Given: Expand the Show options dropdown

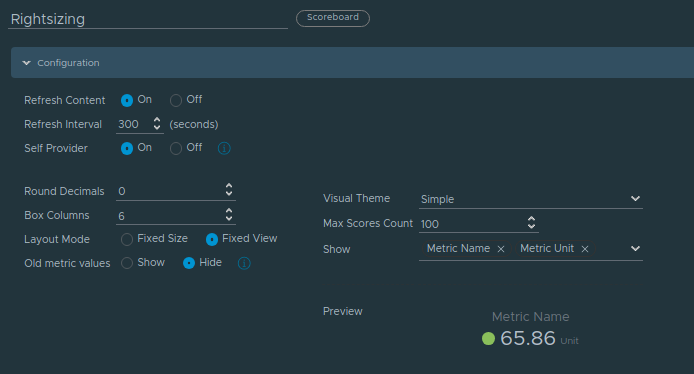Looking at the screenshot, I should coord(635,249).
